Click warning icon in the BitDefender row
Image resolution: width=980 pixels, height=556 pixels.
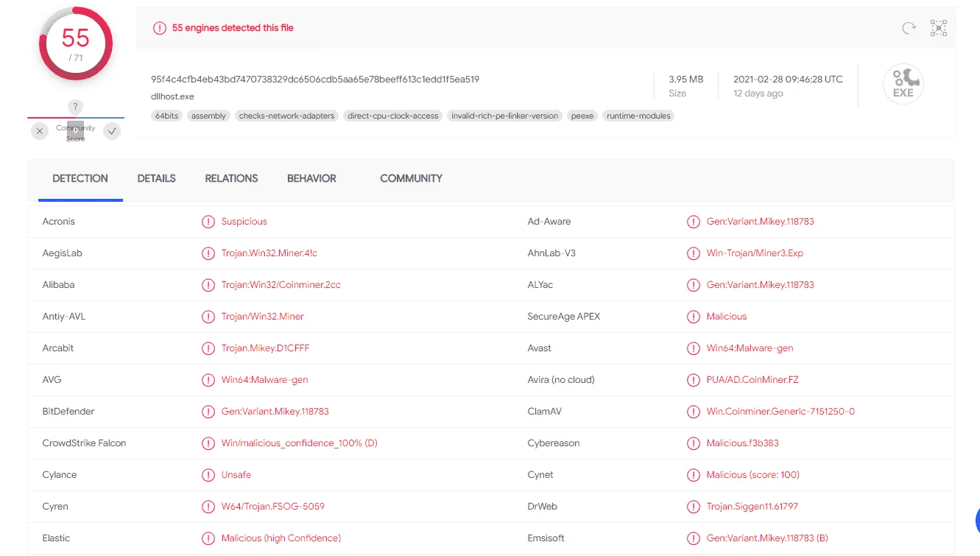[x=208, y=412]
